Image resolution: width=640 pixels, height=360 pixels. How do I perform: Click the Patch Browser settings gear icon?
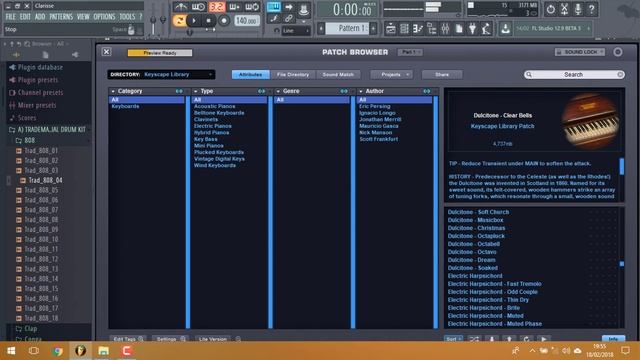[618, 52]
